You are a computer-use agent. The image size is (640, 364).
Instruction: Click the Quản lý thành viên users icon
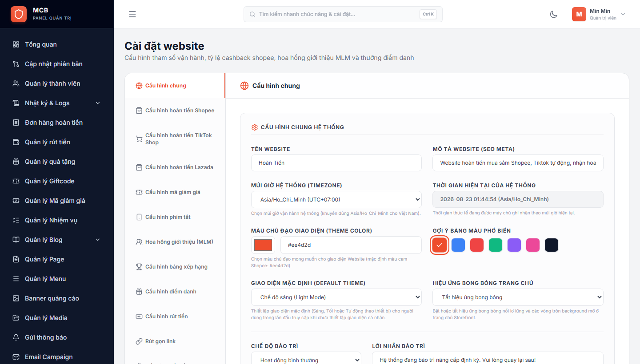click(16, 83)
